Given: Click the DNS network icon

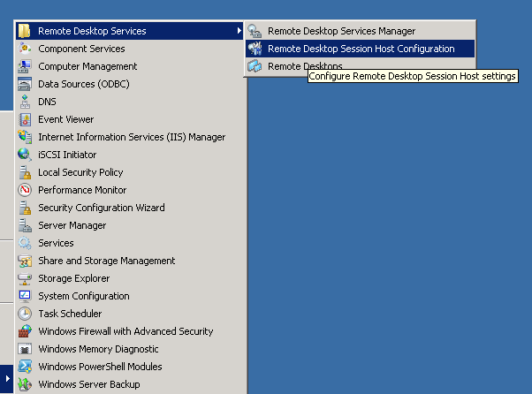Looking at the screenshot, I should tap(25, 102).
